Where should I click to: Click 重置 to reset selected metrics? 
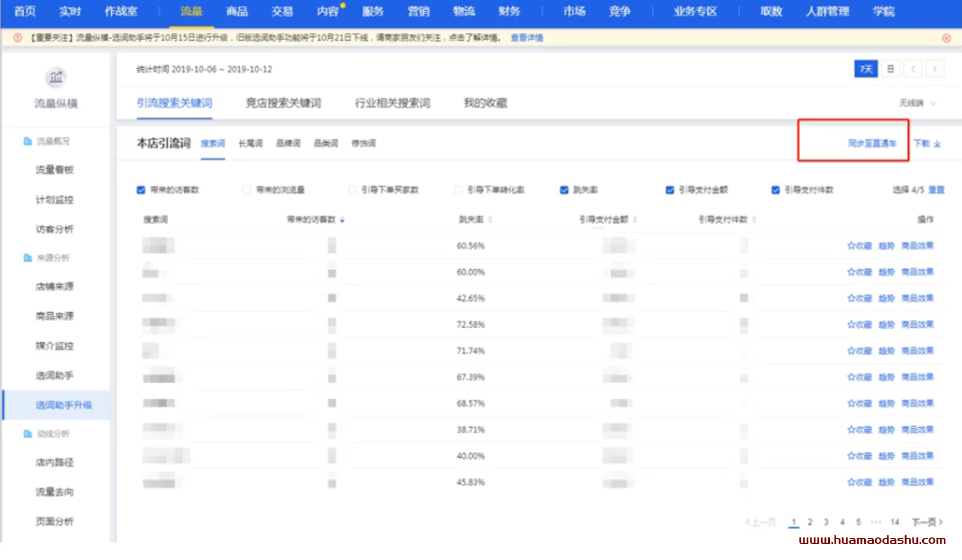936,190
